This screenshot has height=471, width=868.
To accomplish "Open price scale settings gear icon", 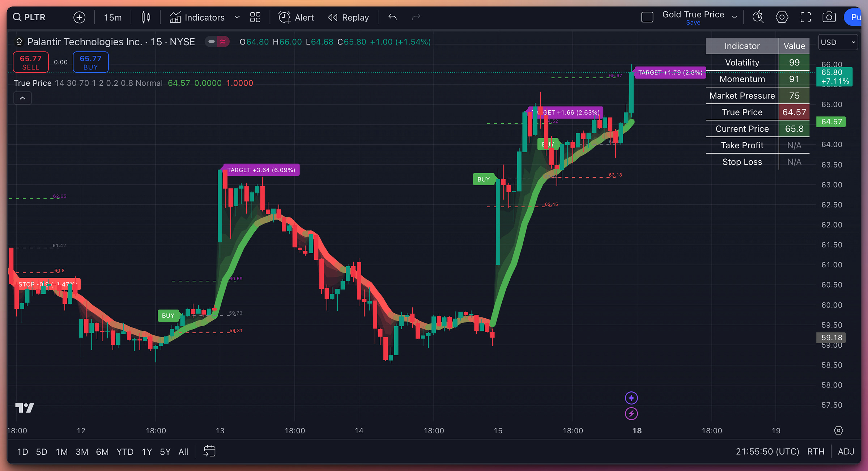I will click(838, 430).
